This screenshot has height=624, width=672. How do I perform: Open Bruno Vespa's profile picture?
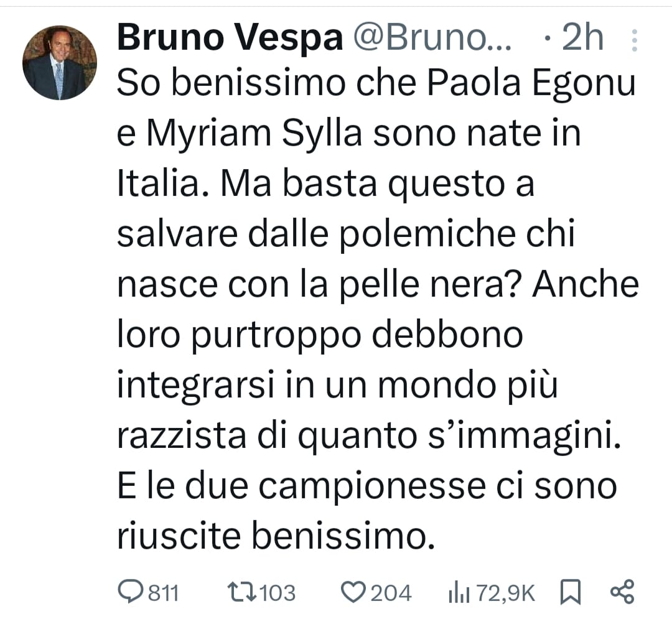point(60,63)
